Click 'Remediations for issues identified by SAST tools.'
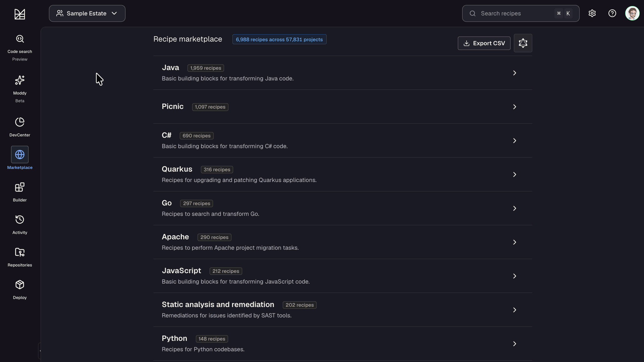 point(227,316)
